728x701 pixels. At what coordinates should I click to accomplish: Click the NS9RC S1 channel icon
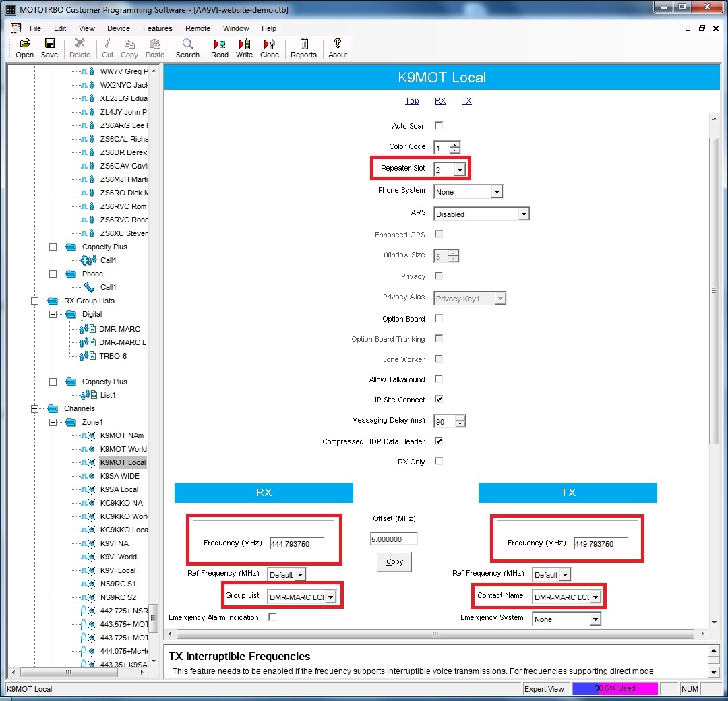88,584
